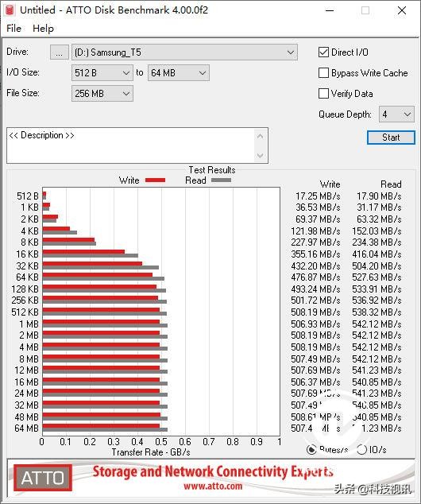
Task: Enable the Verify Data checkbox
Action: [x=323, y=94]
